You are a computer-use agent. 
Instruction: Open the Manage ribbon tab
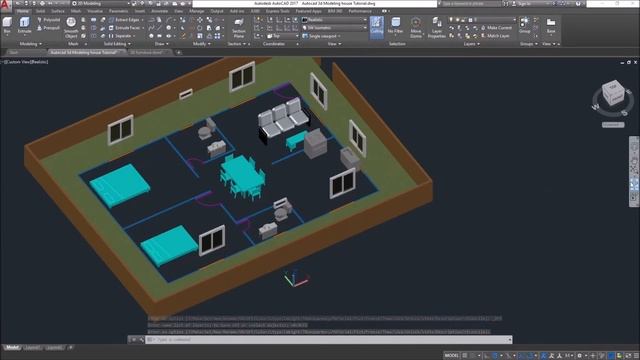[x=196, y=11]
